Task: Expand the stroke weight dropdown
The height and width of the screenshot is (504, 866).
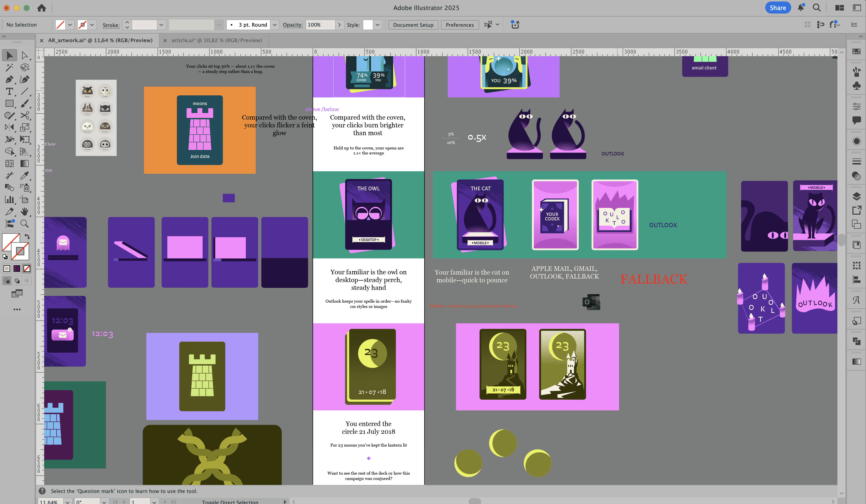Action: [x=161, y=25]
